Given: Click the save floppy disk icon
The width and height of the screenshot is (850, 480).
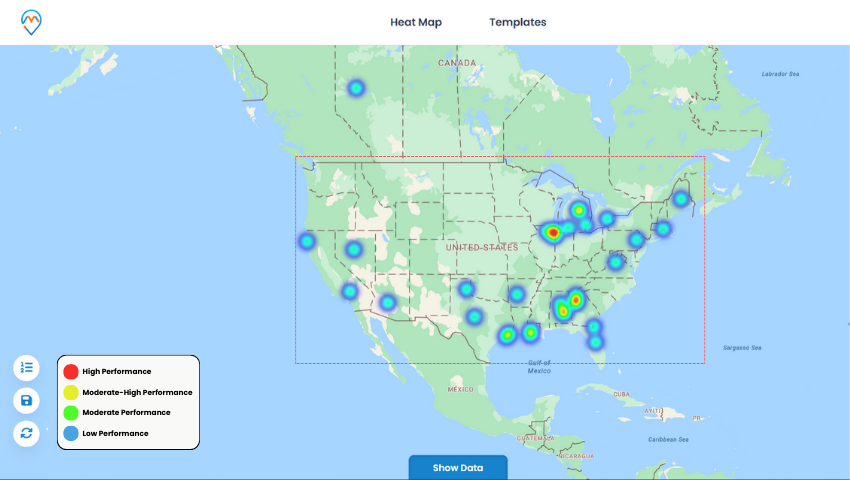Looking at the screenshot, I should coord(26,401).
